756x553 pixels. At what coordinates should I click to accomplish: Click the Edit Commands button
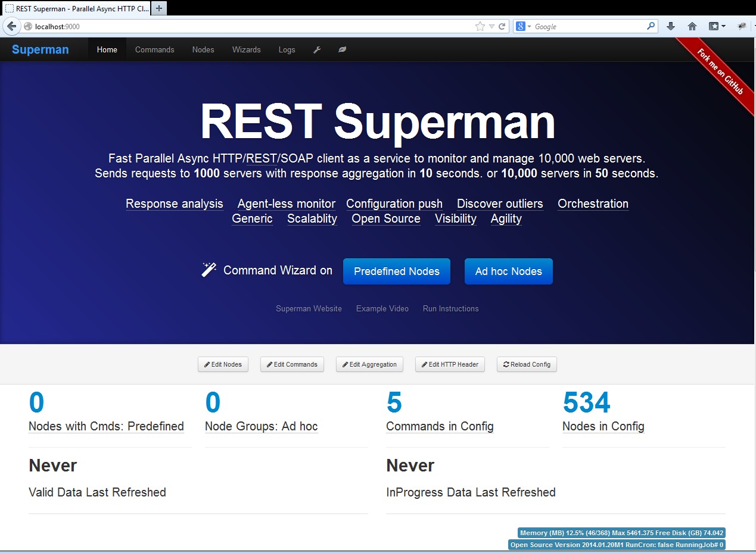click(292, 364)
